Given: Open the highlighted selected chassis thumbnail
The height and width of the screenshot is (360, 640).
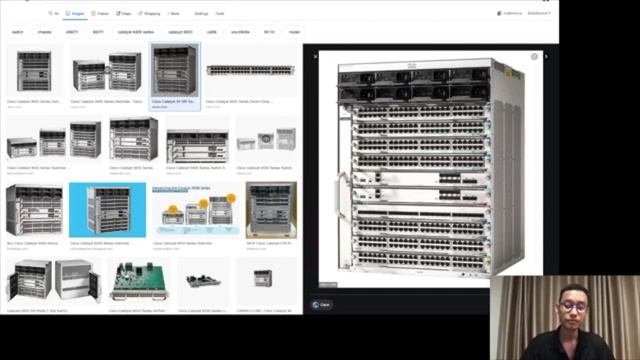Looking at the screenshot, I should click(x=175, y=71).
